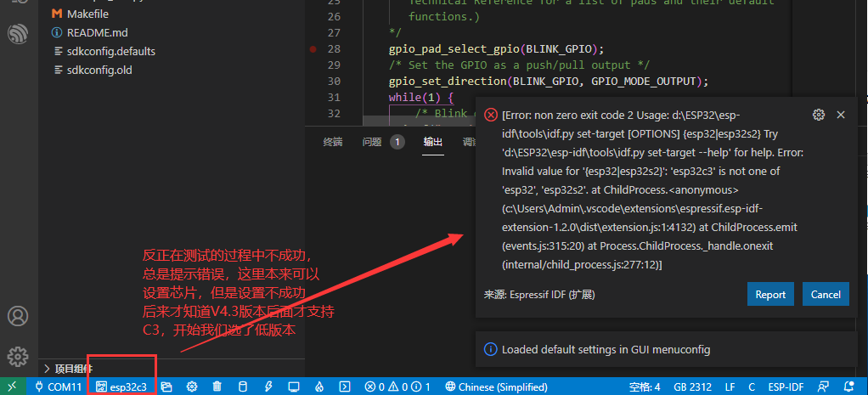868x395 pixels.
Task: Click the Cancel button
Action: tap(826, 294)
